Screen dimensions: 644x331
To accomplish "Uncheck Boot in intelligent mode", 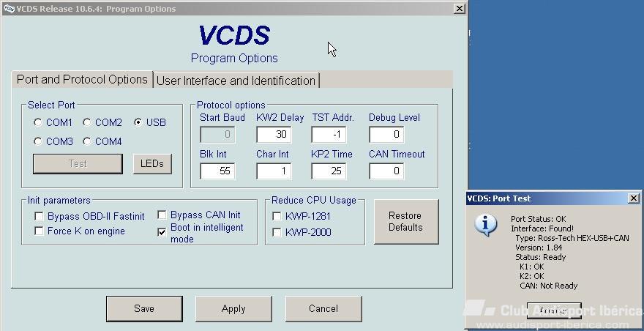I will (162, 233).
